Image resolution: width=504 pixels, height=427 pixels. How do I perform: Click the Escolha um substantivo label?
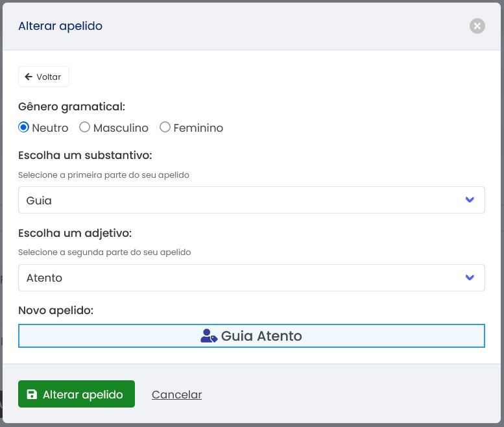[85, 155]
